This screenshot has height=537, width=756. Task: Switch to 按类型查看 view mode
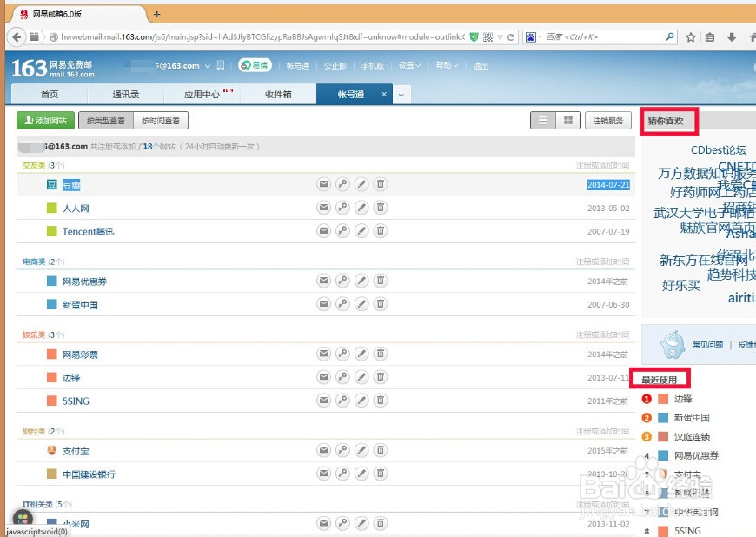point(106,121)
